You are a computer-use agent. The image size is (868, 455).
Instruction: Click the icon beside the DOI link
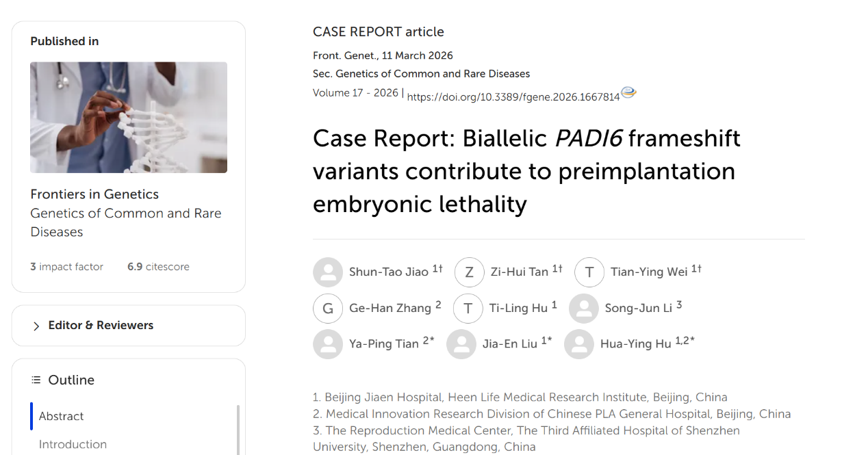click(628, 93)
